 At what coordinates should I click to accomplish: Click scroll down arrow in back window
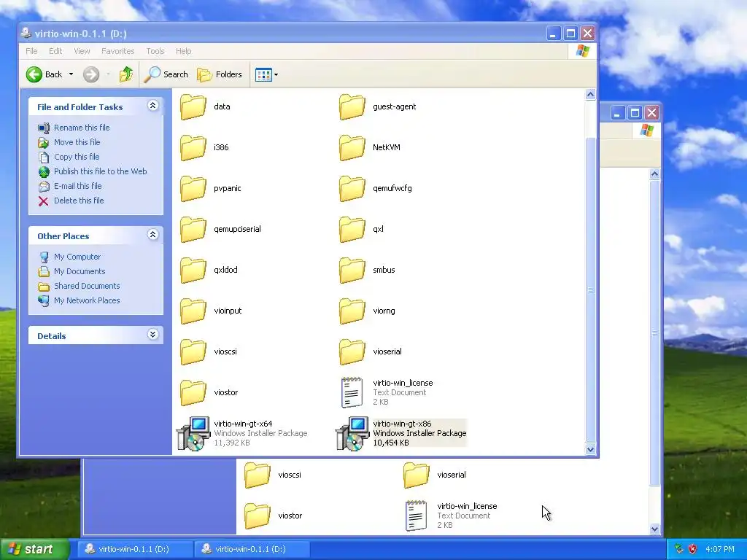click(x=654, y=529)
